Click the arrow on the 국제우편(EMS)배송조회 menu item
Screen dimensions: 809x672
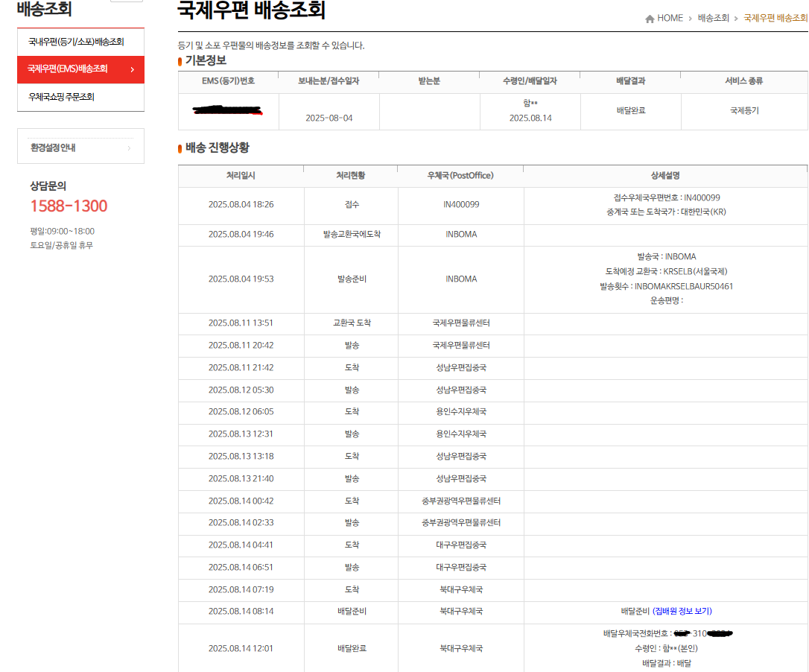(x=132, y=69)
